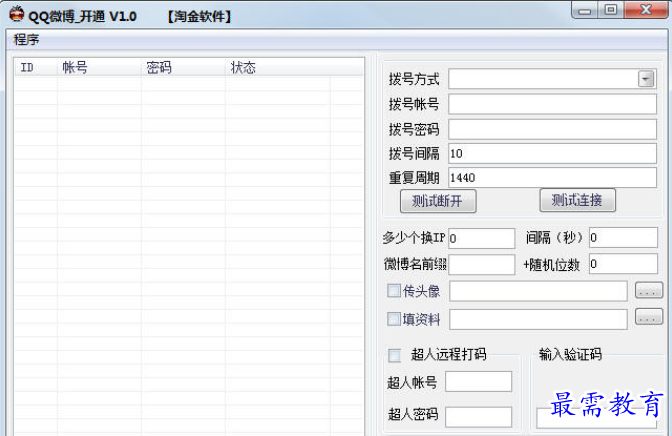Screen dimensions: 672x436
Task: Click the 超人帐号 input field
Action: [x=478, y=382]
